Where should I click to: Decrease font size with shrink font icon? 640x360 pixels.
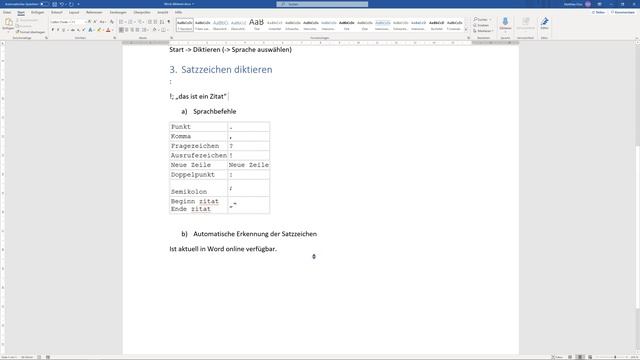(x=95, y=22)
